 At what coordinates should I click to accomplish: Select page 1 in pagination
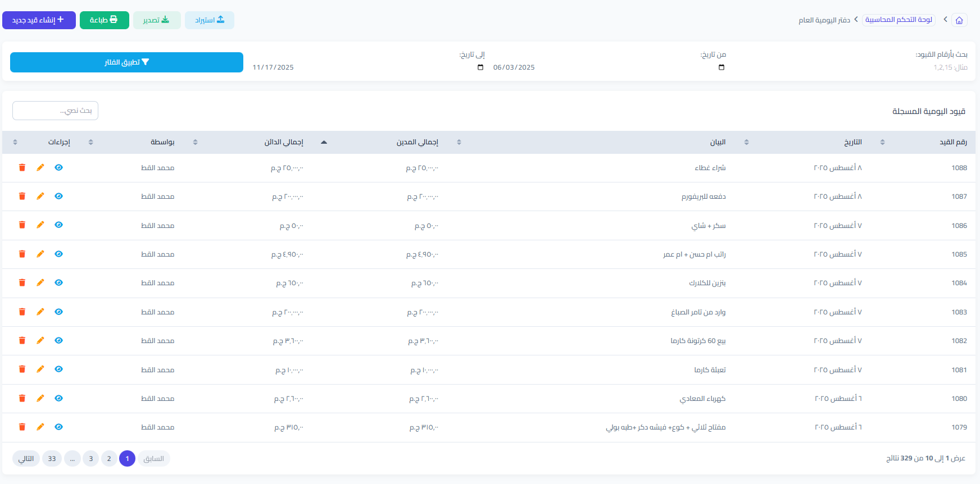coord(128,459)
